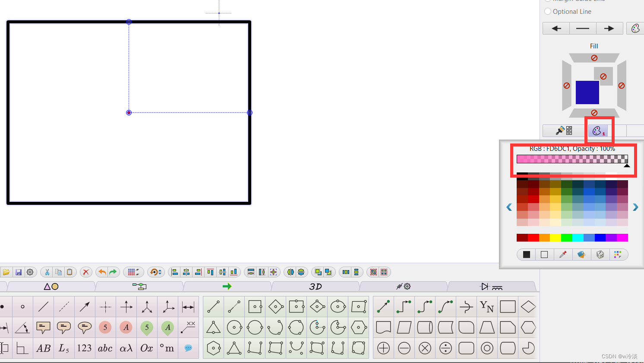The image size is (644, 363).
Task: Paste from the clipboard icon in toolbar
Action: pos(69,272)
